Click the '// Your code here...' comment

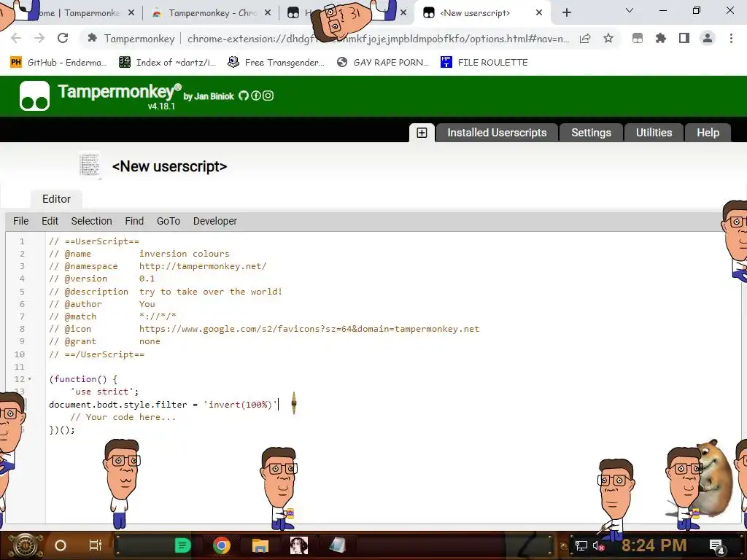(x=123, y=417)
